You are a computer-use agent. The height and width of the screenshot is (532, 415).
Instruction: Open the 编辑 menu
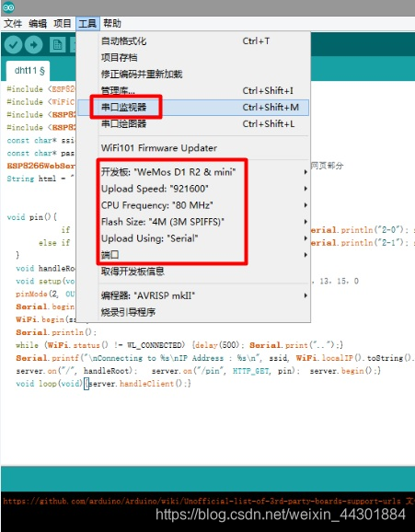pos(38,23)
